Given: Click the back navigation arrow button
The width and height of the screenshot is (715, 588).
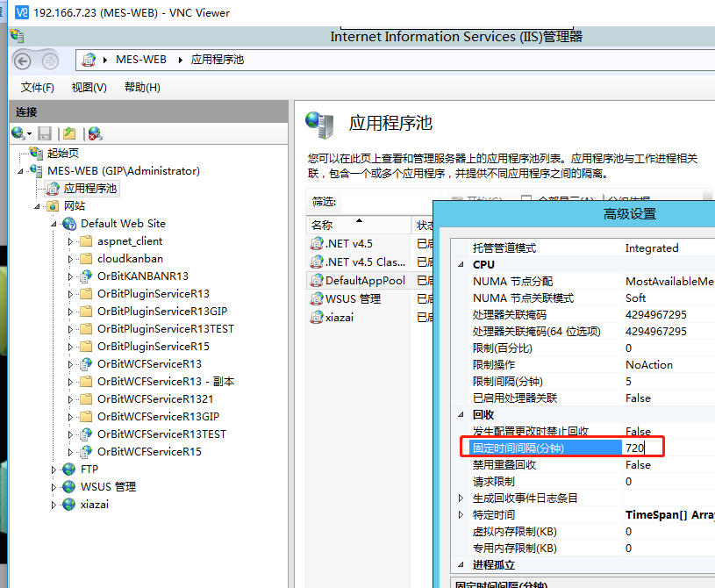Looking at the screenshot, I should point(22,61).
